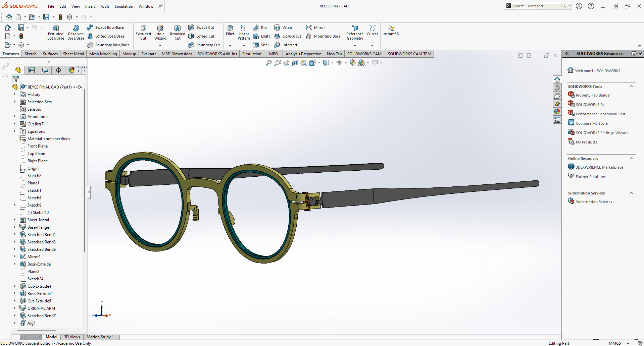Open the Simulation menu

(124, 6)
